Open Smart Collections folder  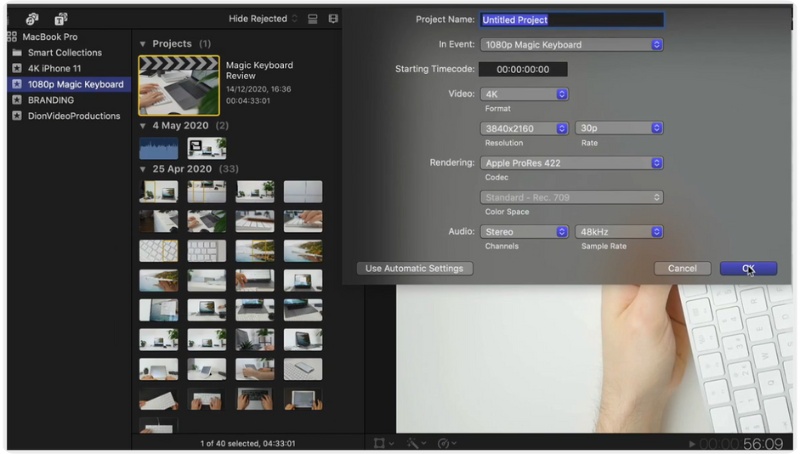(65, 53)
